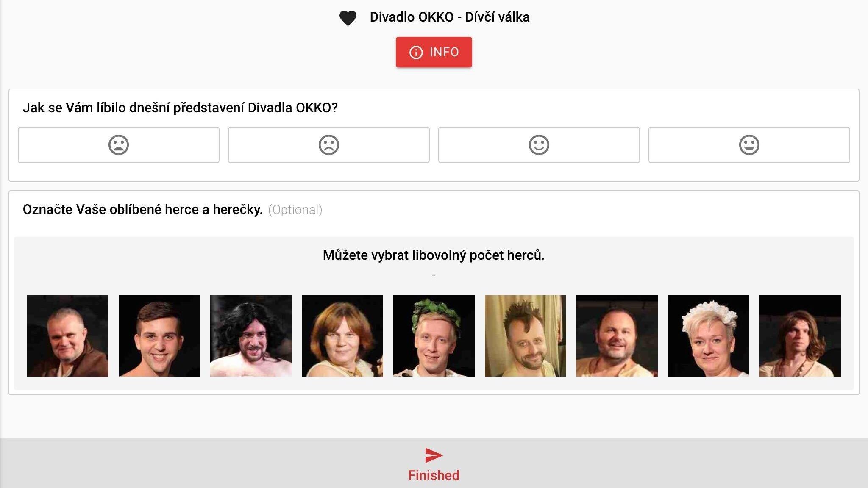Pick actress with auburn bob hair
This screenshot has width=868, height=488.
pyautogui.click(x=342, y=336)
